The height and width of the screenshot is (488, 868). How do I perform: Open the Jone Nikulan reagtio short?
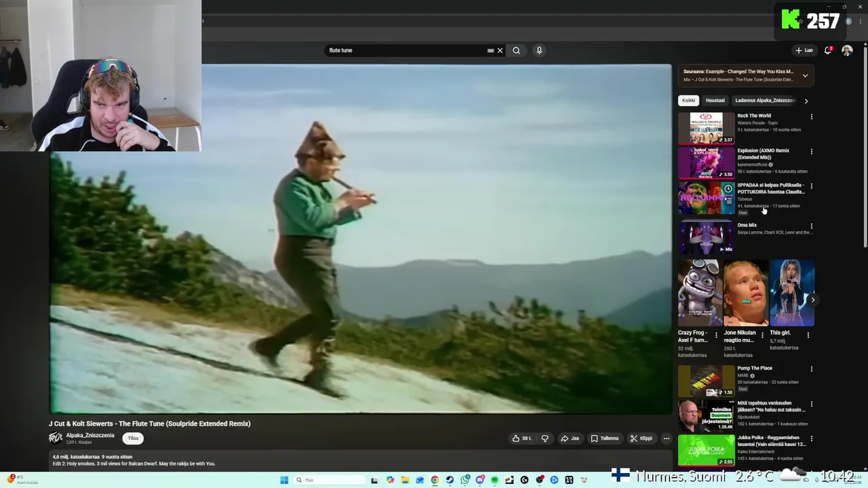tap(745, 293)
